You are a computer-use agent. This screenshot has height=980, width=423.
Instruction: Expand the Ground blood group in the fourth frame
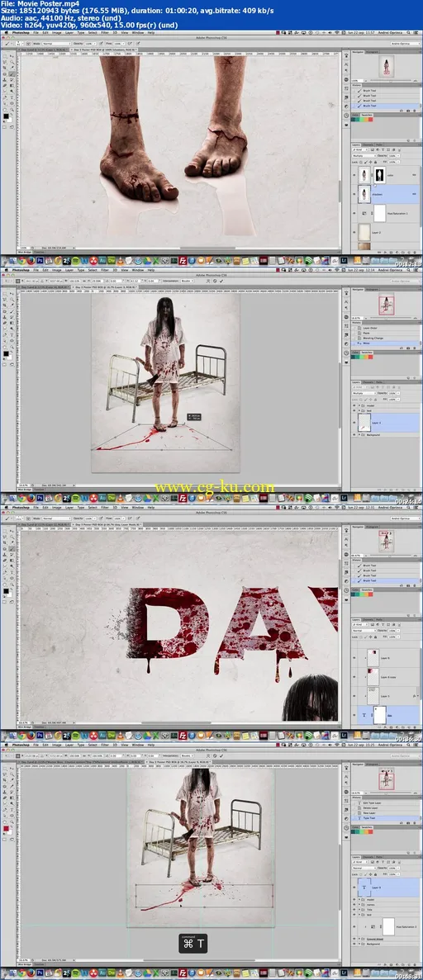(358, 940)
